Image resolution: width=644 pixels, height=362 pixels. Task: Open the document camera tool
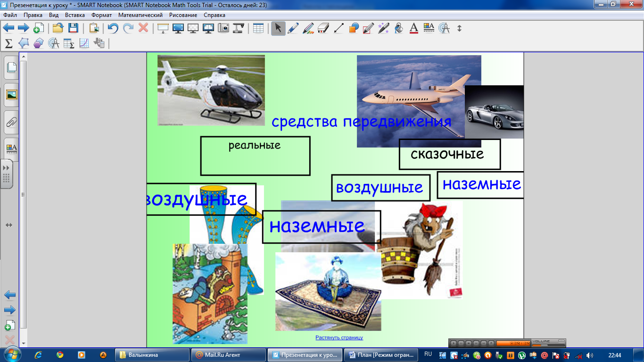tap(239, 28)
